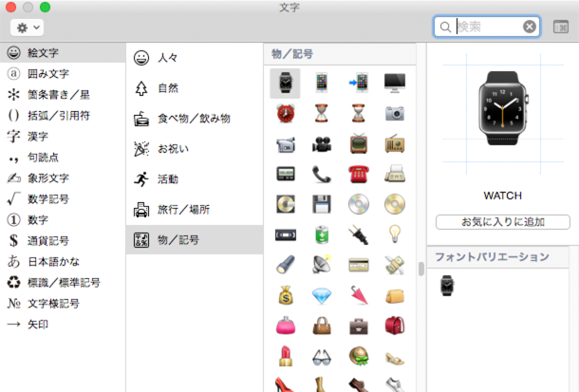
Task: Click the fax machine emoji
Action: point(394,174)
